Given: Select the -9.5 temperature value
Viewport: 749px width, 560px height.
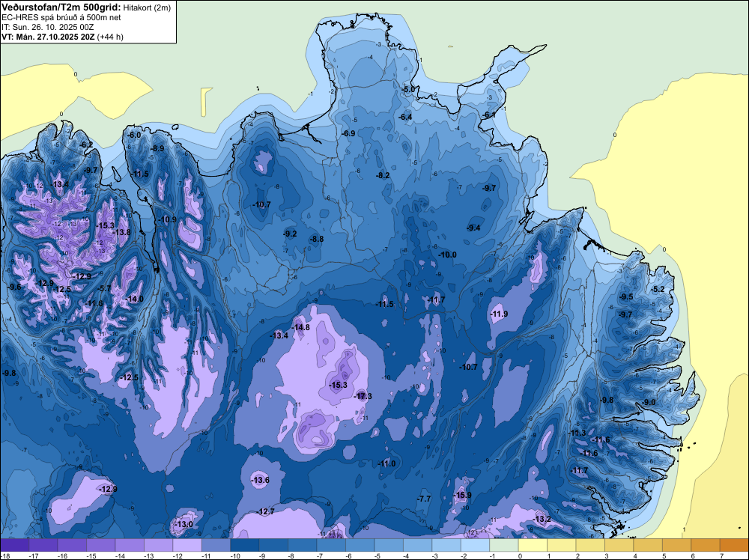Looking at the screenshot, I should (x=626, y=296).
